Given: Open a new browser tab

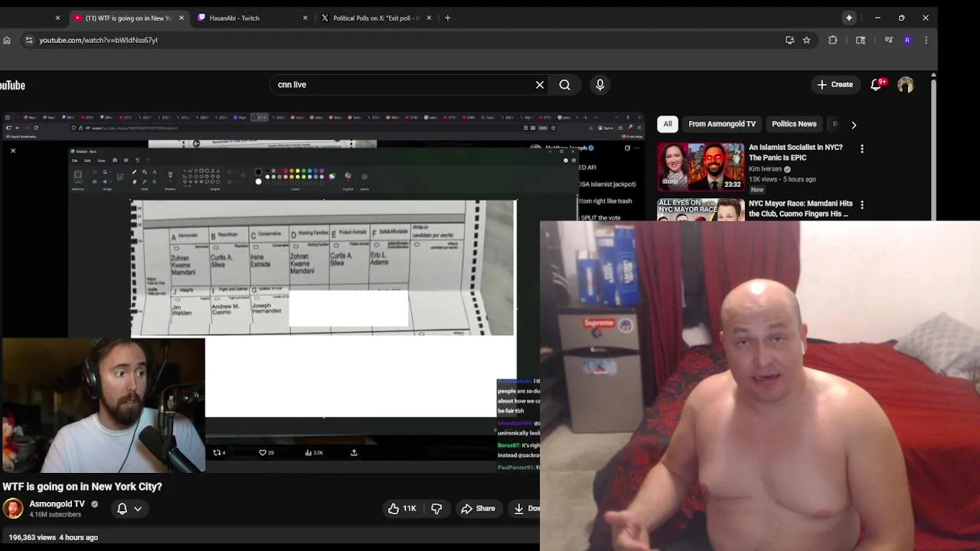Looking at the screenshot, I should [x=448, y=18].
